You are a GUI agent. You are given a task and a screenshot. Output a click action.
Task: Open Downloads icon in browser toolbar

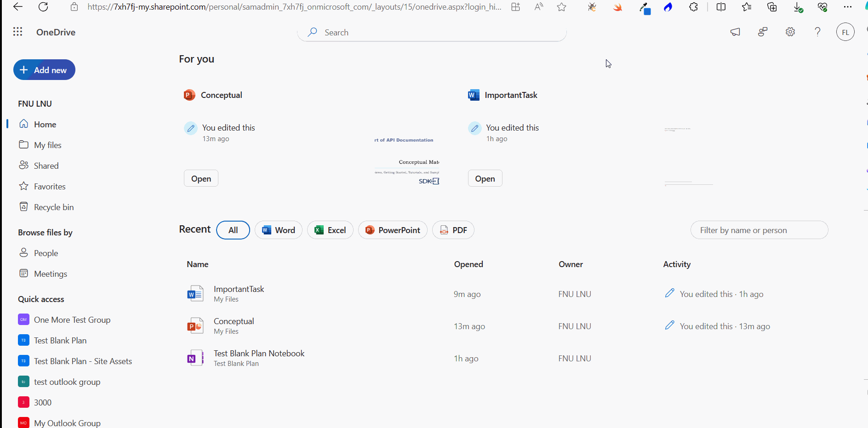798,7
